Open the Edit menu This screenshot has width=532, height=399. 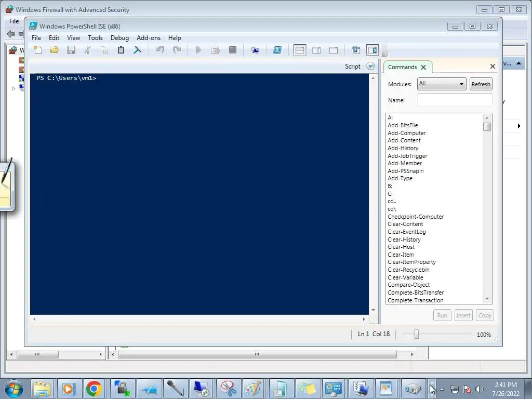pos(54,37)
